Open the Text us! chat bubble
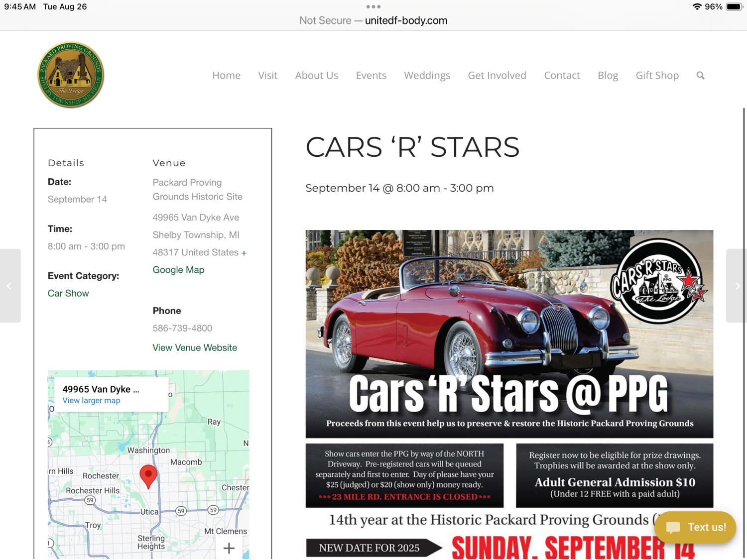Image resolution: width=747 pixels, height=560 pixels. click(695, 527)
